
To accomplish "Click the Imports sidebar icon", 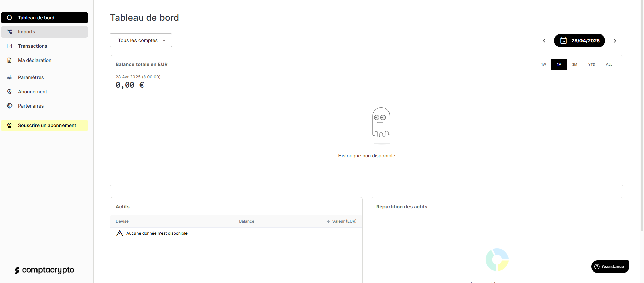I will (9, 32).
